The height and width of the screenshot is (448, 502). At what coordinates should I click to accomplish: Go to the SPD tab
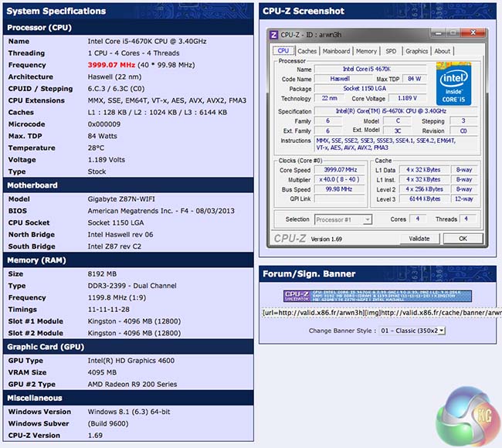pos(391,52)
